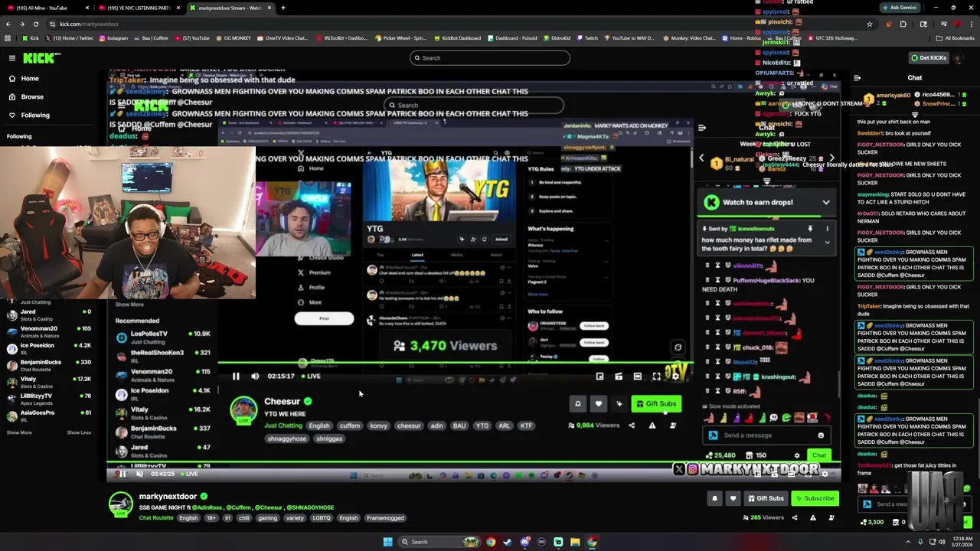Click Ask Gemini button
Screen dimensions: 980x551
898,8
